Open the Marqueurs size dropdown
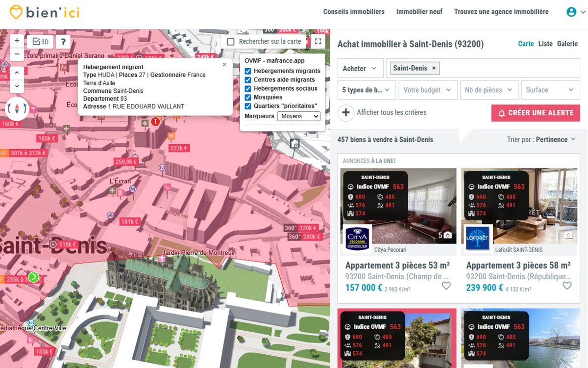 [x=298, y=116]
